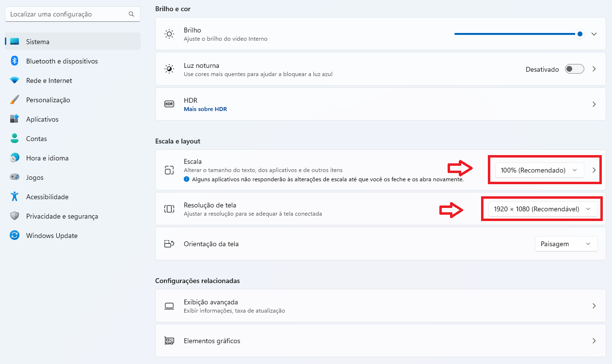Screen dimensions: 612x364
Task: Open the Orientação da tela Paisagem dropdown
Action: (566, 244)
